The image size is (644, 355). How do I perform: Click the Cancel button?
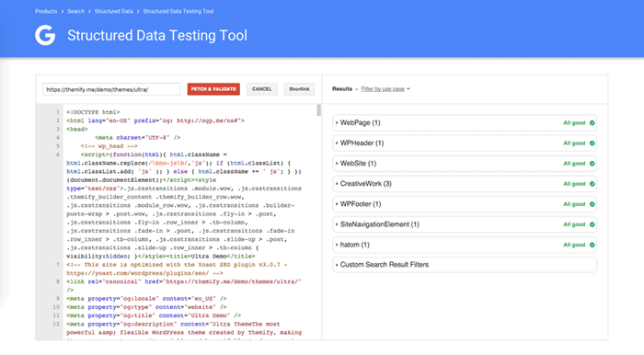point(261,89)
